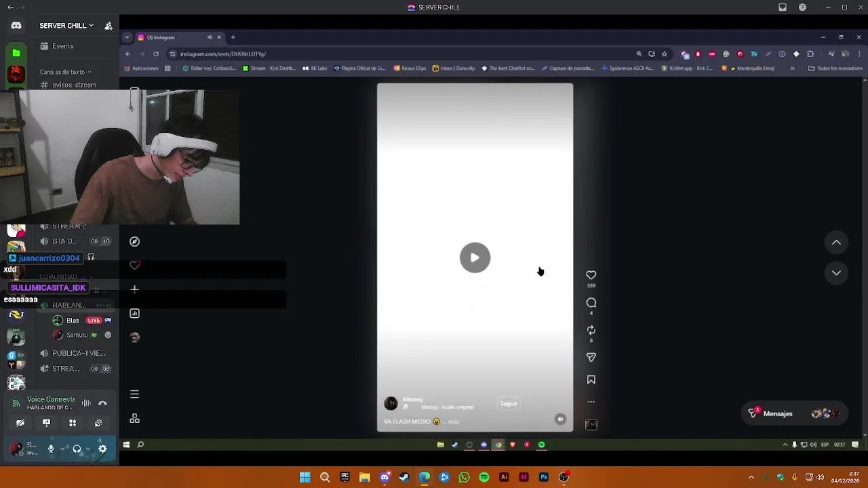Open Discord help icon in title bar
Screen dimensions: 868x488
[803, 7]
